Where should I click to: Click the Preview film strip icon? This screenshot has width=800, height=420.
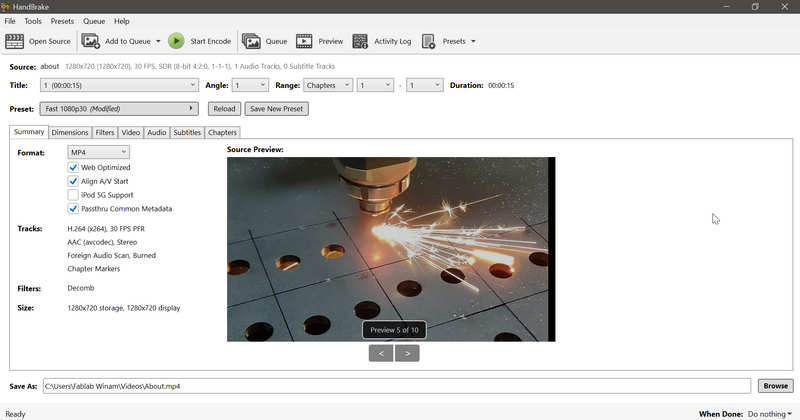coord(304,41)
